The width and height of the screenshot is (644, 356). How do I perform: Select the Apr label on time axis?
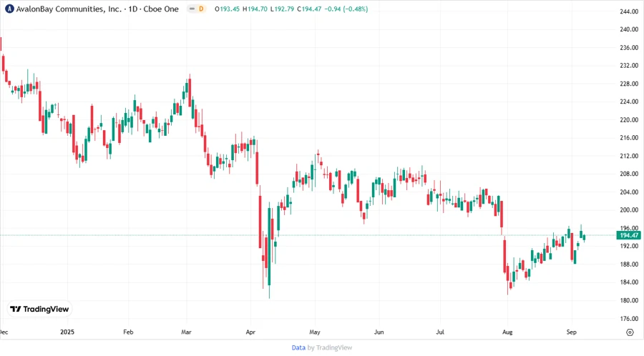pyautogui.click(x=250, y=332)
